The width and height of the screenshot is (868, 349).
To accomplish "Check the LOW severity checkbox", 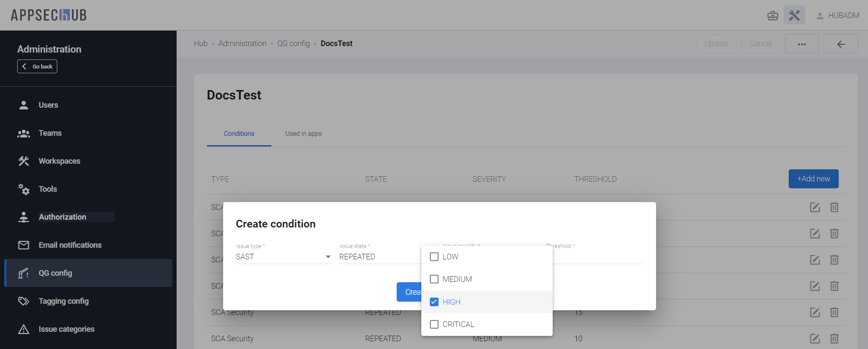I will pos(434,257).
